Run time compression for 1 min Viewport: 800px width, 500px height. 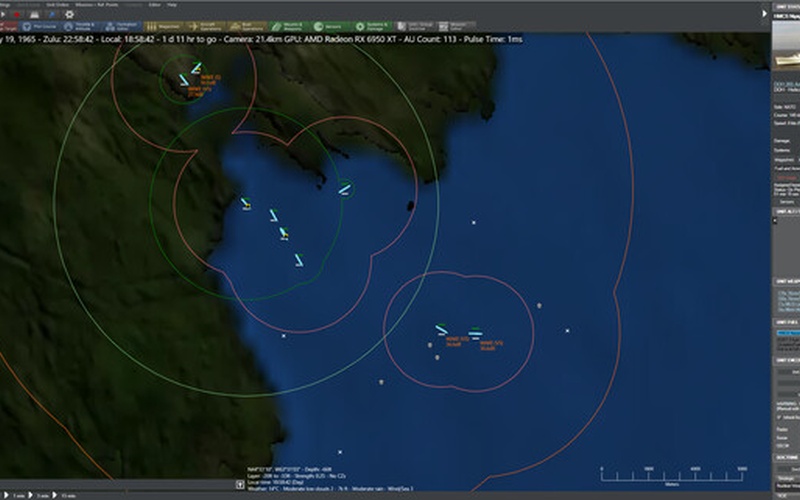(14, 495)
